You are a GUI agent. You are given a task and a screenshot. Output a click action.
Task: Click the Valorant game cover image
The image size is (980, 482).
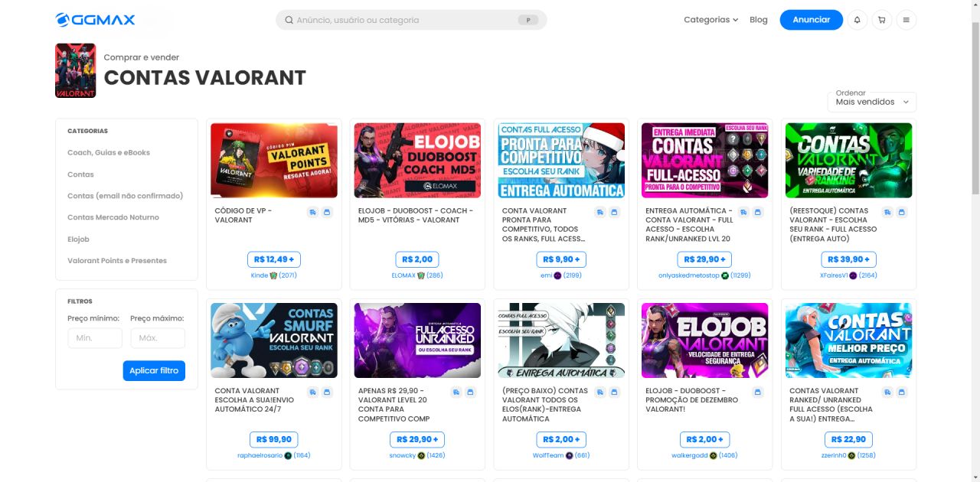[x=75, y=70]
